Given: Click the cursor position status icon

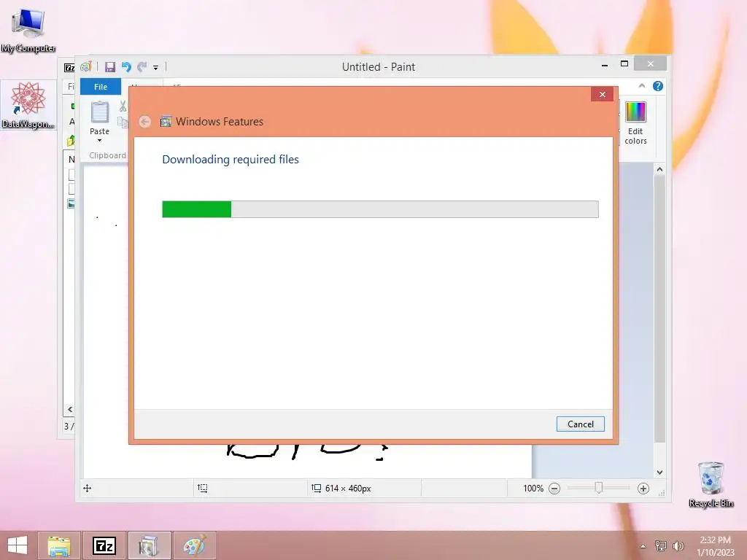Looking at the screenshot, I should click(x=88, y=488).
